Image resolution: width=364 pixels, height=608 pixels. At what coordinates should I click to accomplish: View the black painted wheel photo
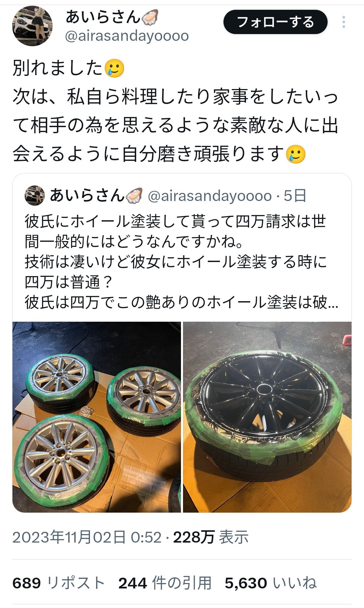267,417
